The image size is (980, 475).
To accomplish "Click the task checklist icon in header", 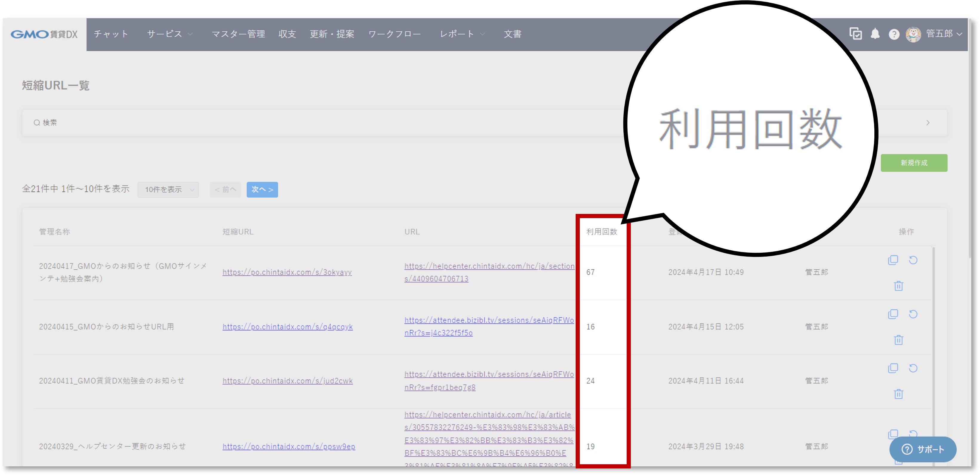I will (855, 34).
